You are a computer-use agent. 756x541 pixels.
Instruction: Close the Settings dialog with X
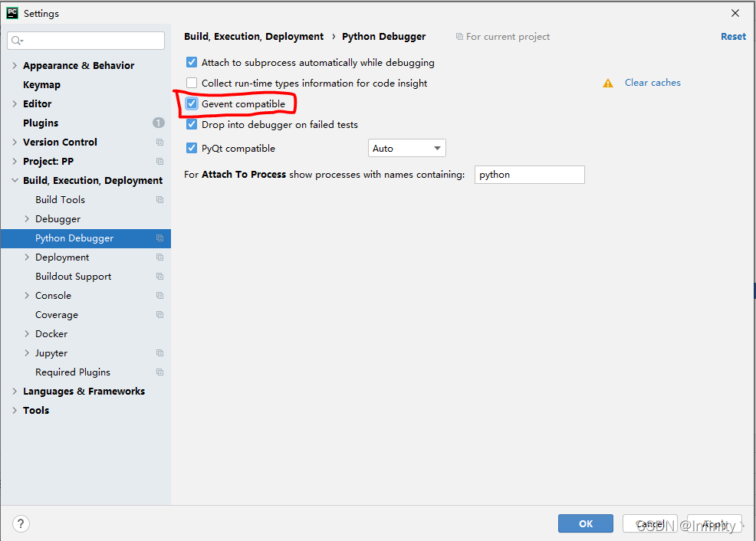tap(735, 13)
